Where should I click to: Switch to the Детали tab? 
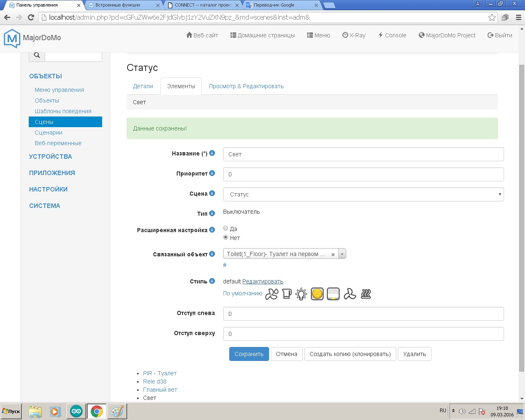click(x=143, y=86)
